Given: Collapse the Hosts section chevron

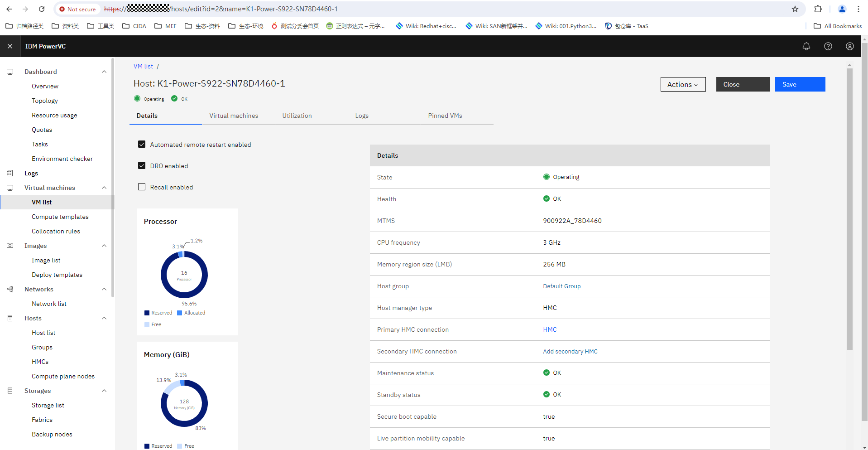Looking at the screenshot, I should (104, 318).
